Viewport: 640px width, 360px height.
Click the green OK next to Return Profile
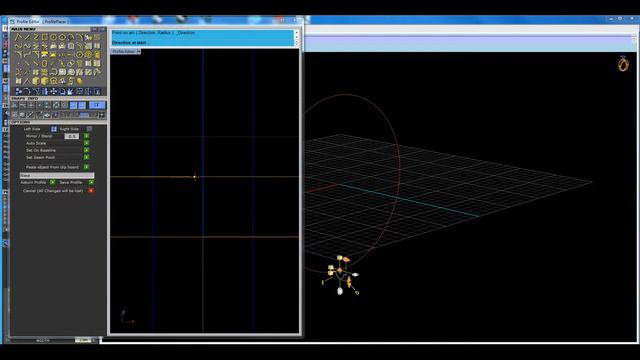[52, 182]
